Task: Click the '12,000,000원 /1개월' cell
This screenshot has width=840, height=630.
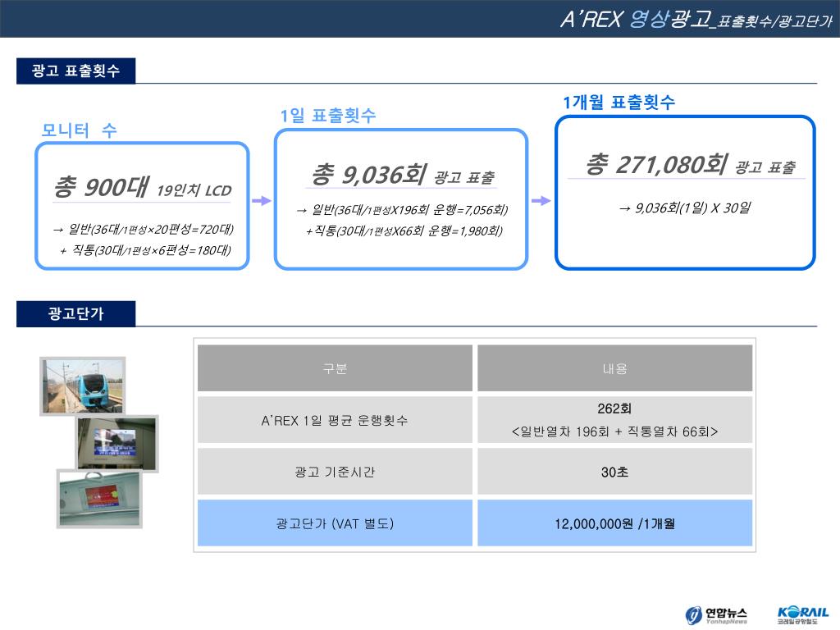Action: click(614, 523)
